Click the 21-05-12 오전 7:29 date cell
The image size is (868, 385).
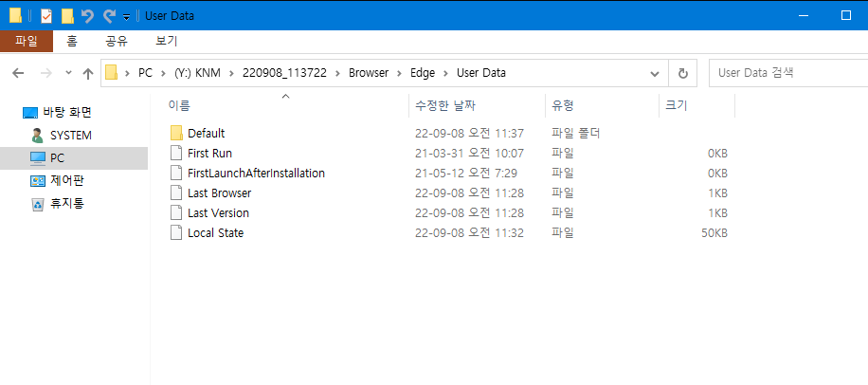466,173
